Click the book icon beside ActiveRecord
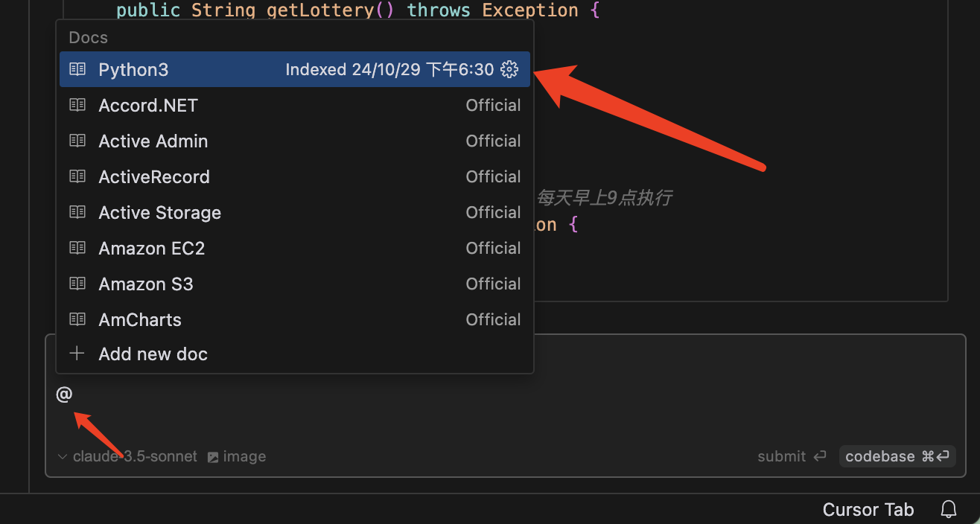 (77, 176)
